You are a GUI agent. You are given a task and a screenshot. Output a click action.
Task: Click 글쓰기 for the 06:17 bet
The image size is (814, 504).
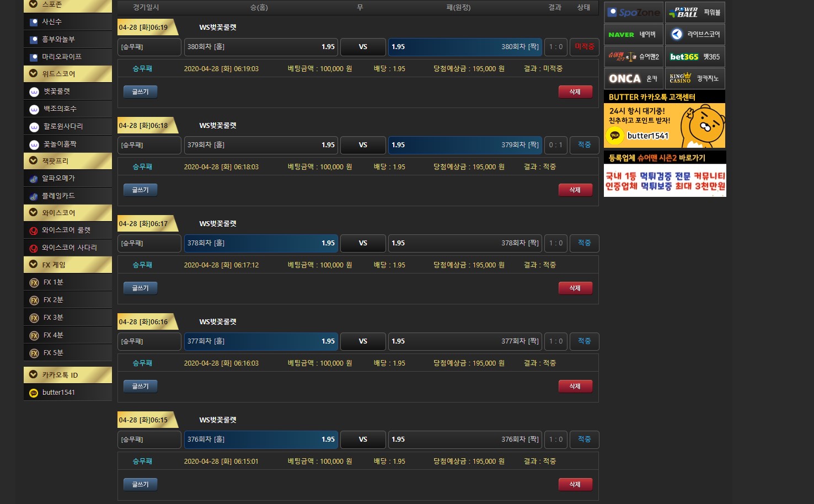coord(140,288)
